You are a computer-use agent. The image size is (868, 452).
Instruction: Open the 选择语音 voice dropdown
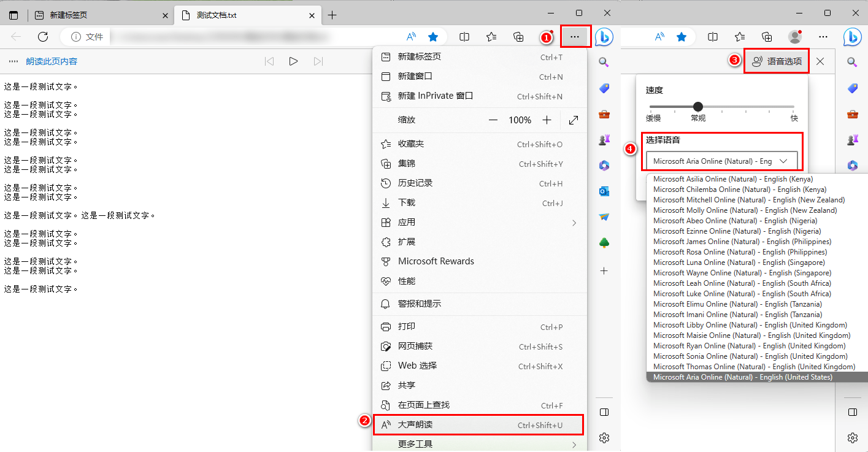pos(721,160)
